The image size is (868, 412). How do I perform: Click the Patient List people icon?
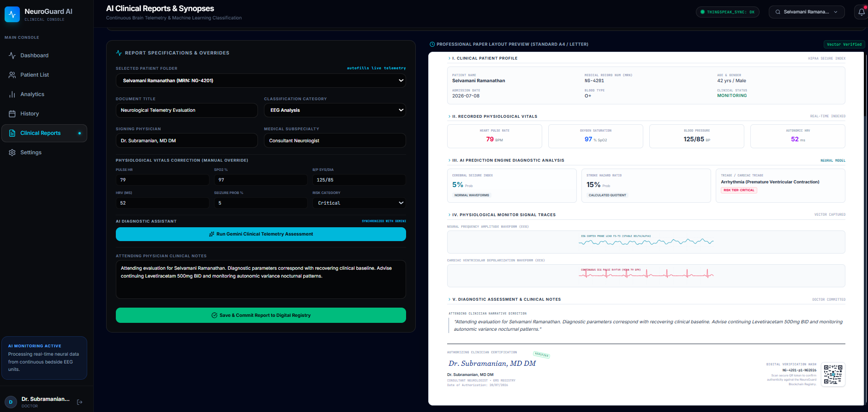12,75
